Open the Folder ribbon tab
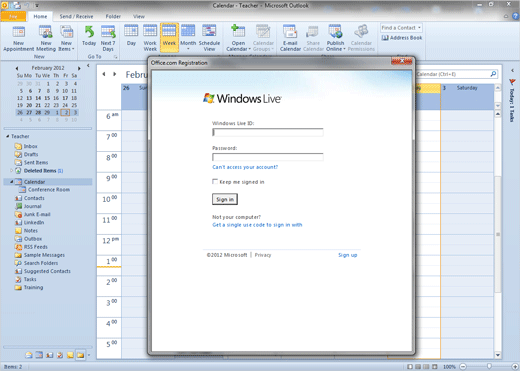This screenshot has height=371, width=520. pyautogui.click(x=113, y=16)
